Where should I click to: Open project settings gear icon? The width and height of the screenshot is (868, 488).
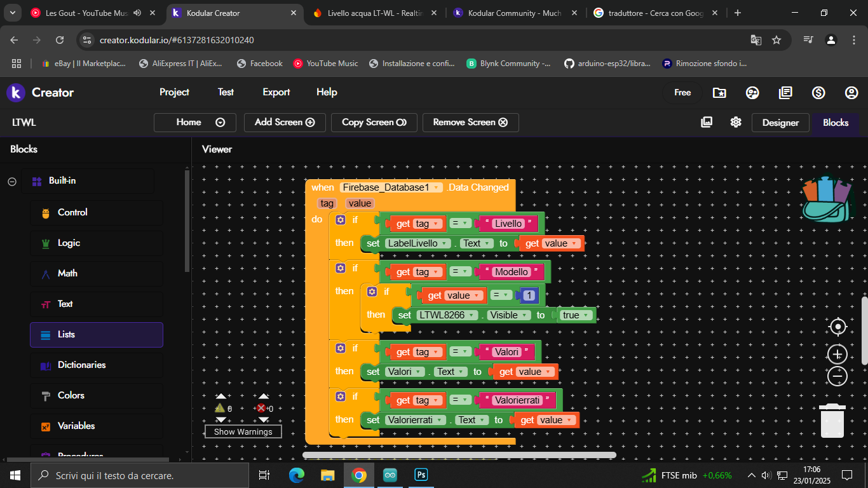736,122
